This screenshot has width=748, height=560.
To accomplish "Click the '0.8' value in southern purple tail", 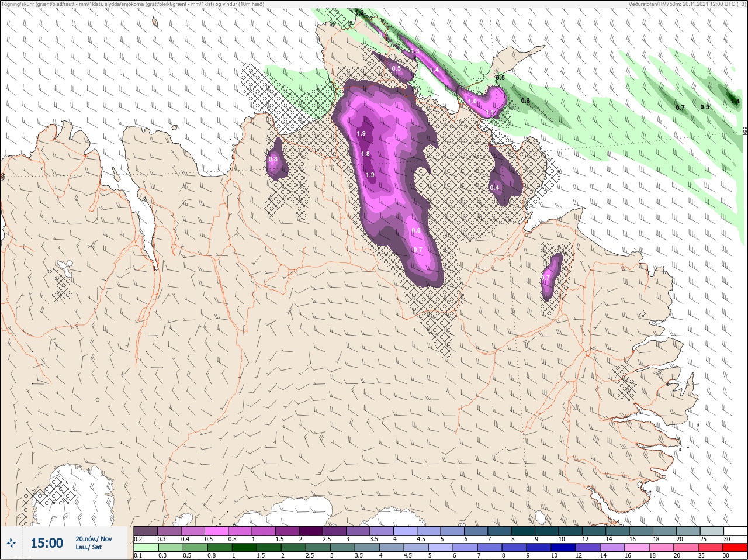I will [x=416, y=231].
